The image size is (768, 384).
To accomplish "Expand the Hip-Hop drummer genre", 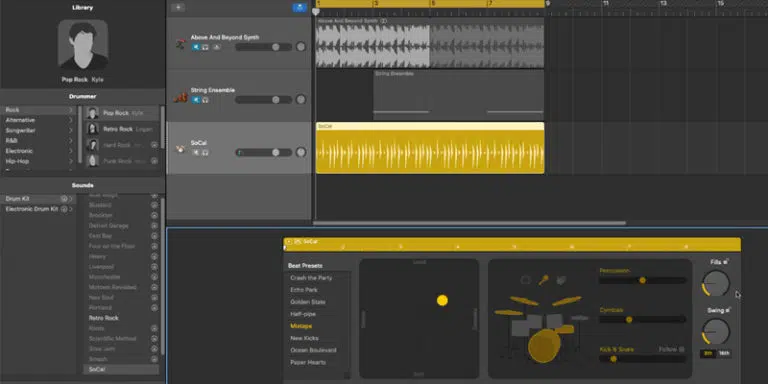I will tap(71, 161).
